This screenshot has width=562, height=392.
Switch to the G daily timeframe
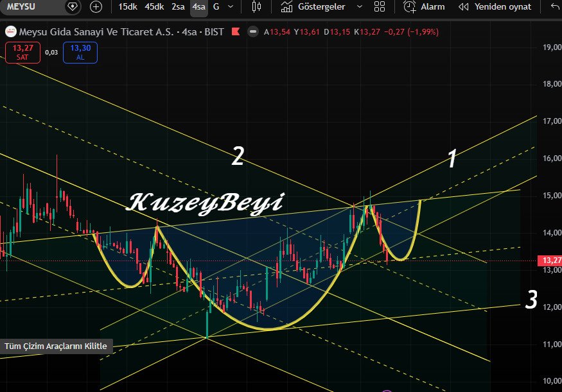[216, 6]
